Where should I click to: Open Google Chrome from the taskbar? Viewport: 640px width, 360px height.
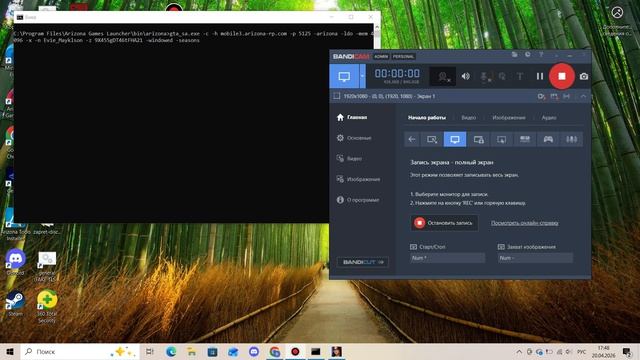[275, 351]
